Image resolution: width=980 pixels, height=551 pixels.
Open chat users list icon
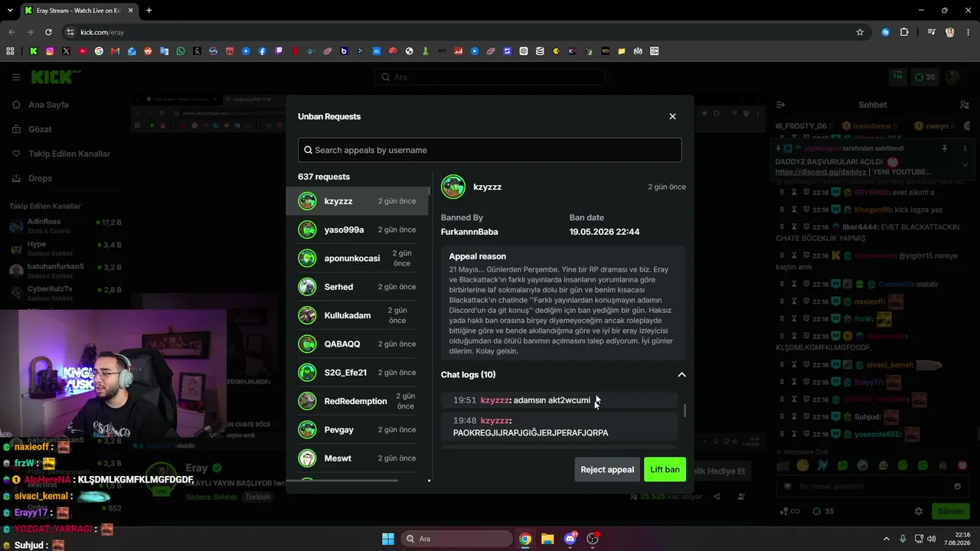pos(965,105)
